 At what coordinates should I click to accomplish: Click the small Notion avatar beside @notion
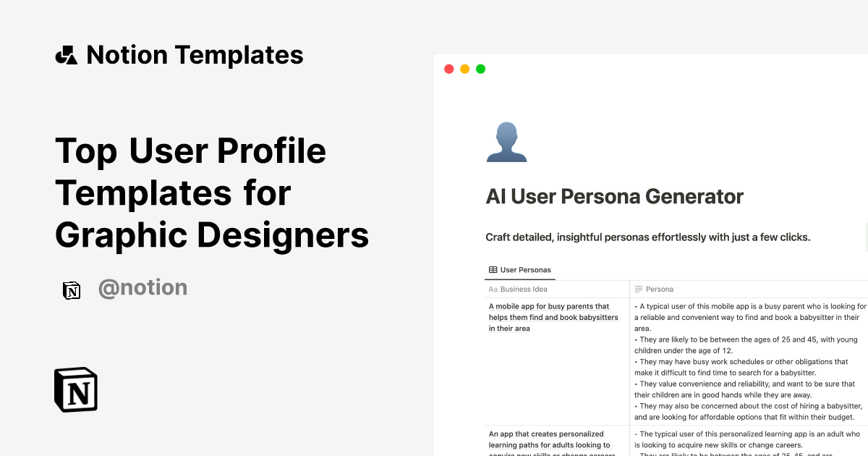72,290
